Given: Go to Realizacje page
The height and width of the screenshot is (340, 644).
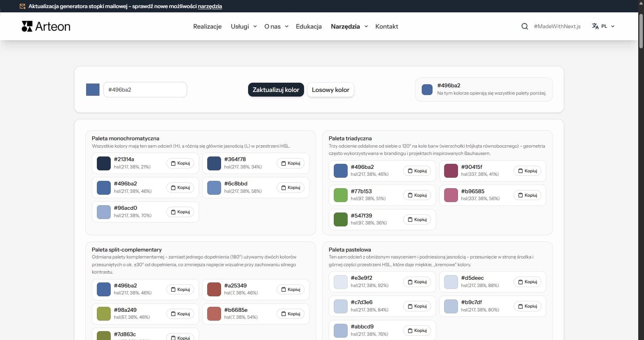Looking at the screenshot, I should pos(207,26).
